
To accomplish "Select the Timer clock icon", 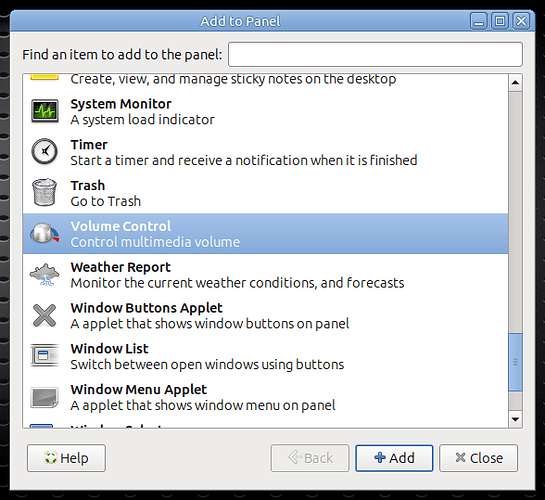I will click(44, 152).
